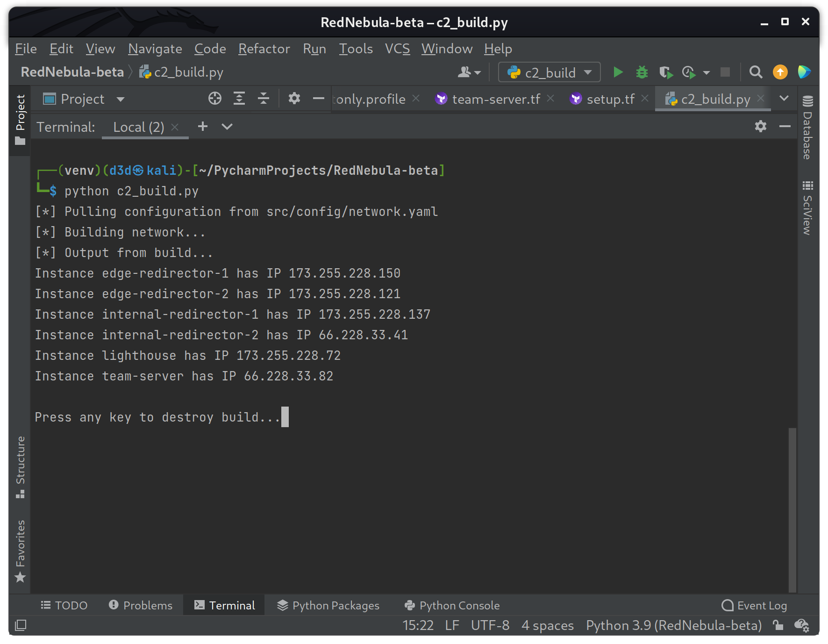Screen dimensions: 828x644
Task: Toggle tool window bars in bottom-left corner
Action: click(21, 625)
